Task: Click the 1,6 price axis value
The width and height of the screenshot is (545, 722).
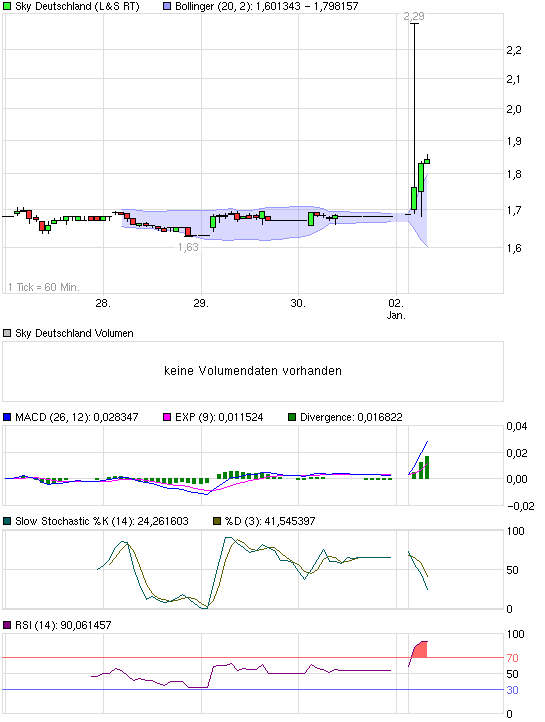Action: [514, 249]
